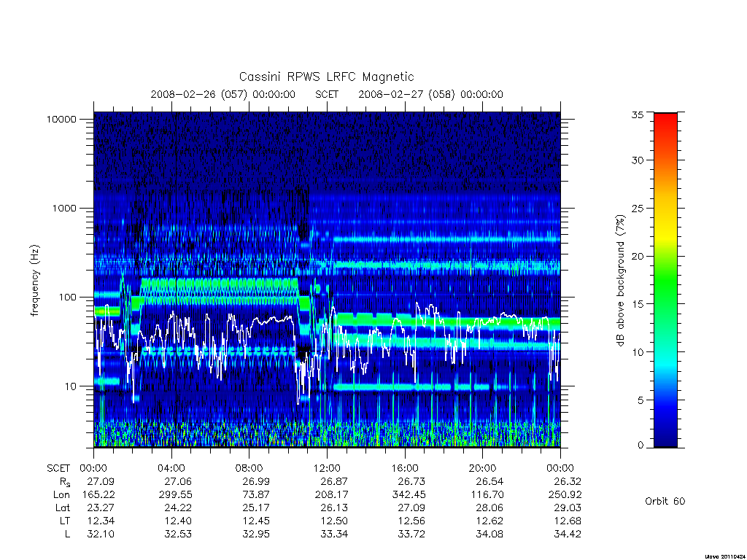Click the 'L' row label
The height and width of the screenshot is (560, 747).
pyautogui.click(x=67, y=534)
